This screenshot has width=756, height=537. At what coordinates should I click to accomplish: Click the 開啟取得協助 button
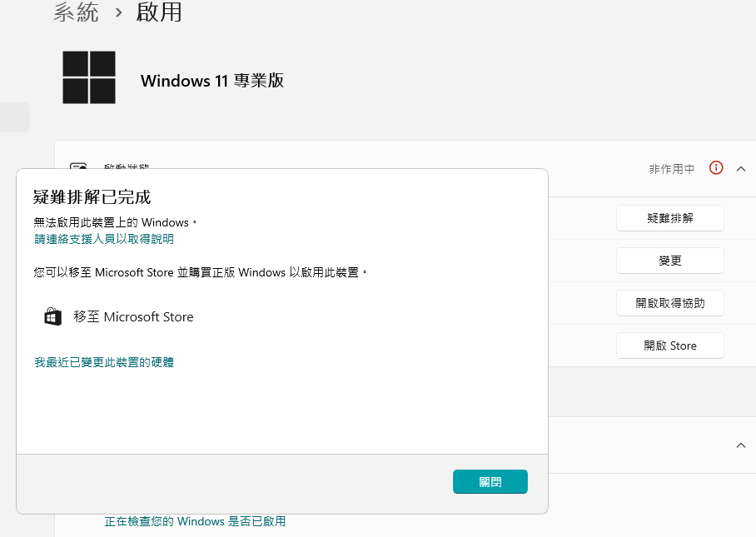tap(669, 303)
